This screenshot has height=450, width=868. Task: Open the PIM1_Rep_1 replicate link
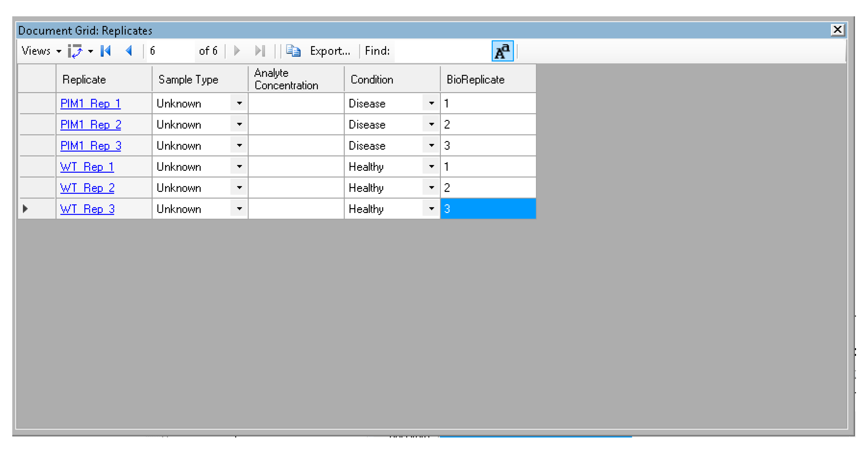(90, 103)
